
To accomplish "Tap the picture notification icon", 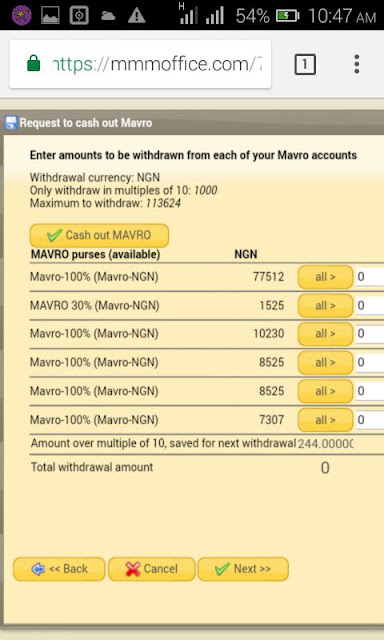I will click(50, 16).
